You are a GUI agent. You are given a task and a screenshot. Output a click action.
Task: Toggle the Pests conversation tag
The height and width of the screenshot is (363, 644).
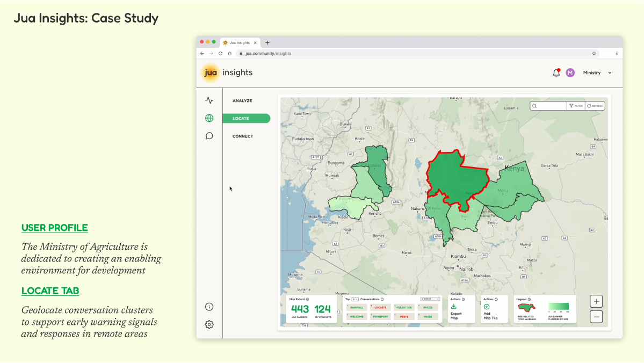[x=404, y=317]
